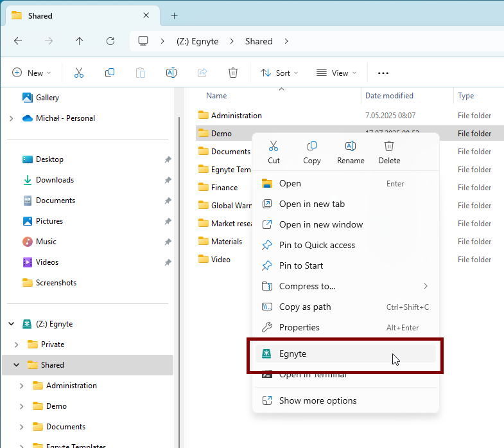Select Pin to Quick access

[345, 246]
